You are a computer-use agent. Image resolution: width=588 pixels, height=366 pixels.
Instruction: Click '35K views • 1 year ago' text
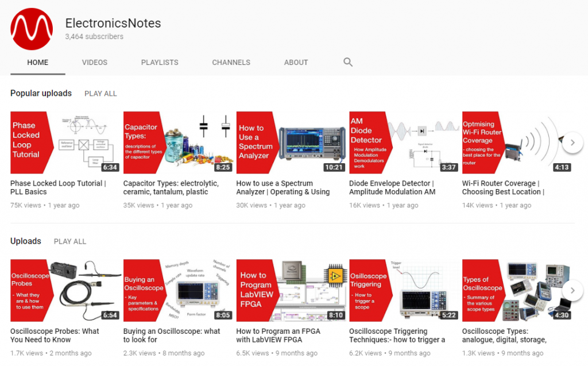tap(158, 205)
